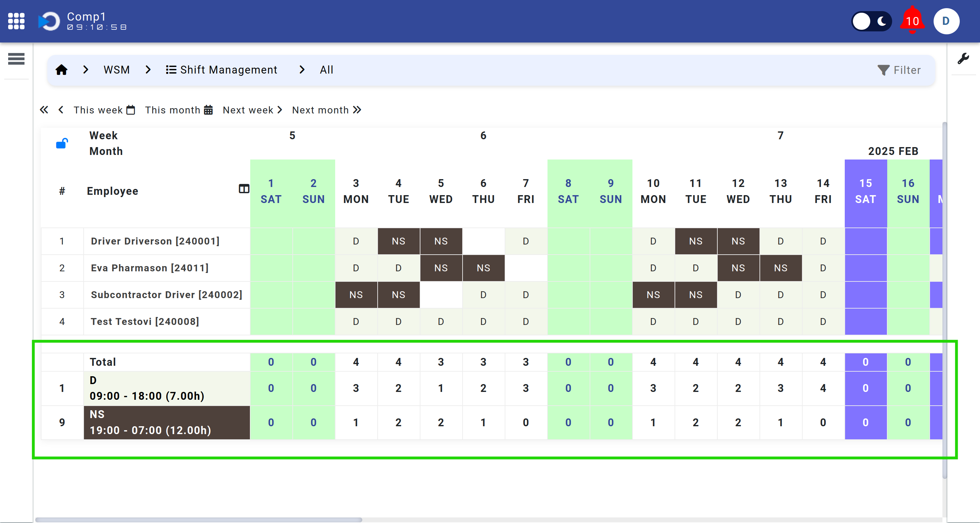980x523 pixels.
Task: Open Shift Management breadcrumb
Action: tap(221, 70)
